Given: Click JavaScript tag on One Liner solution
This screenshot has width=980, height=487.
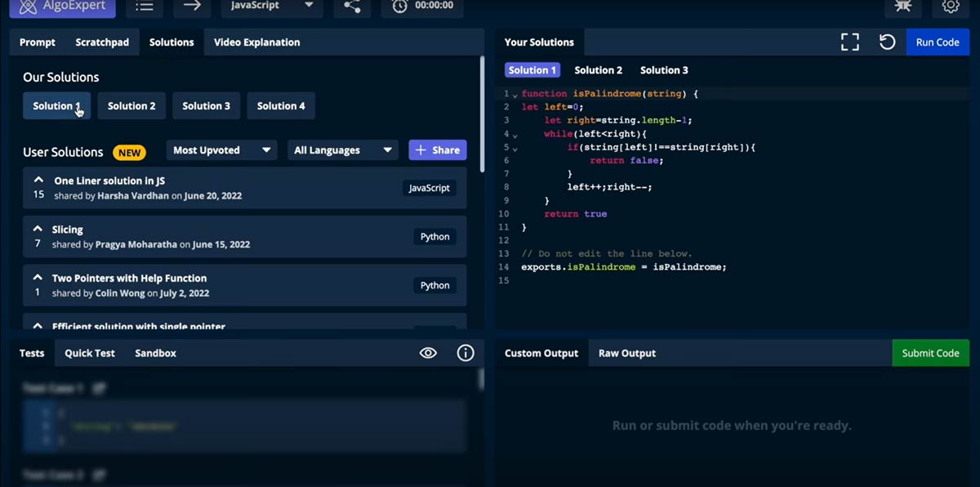Looking at the screenshot, I should [430, 188].
